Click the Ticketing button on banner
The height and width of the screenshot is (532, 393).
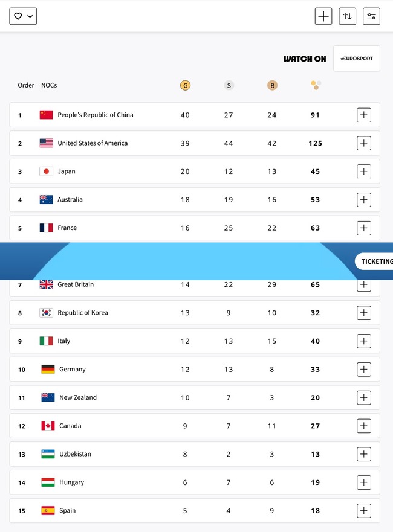click(x=376, y=261)
